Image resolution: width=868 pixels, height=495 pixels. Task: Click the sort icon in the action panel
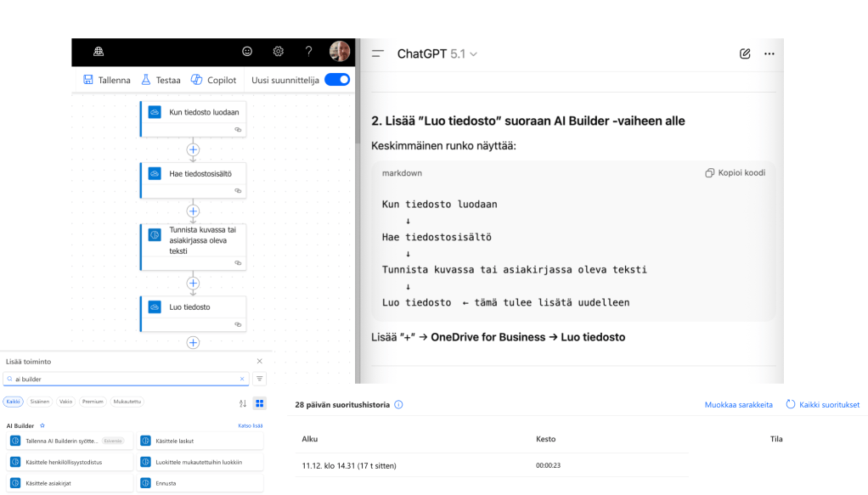(243, 402)
